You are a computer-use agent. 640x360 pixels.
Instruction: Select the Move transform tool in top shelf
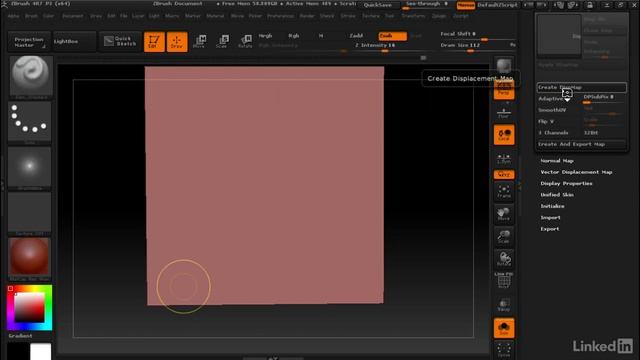199,42
